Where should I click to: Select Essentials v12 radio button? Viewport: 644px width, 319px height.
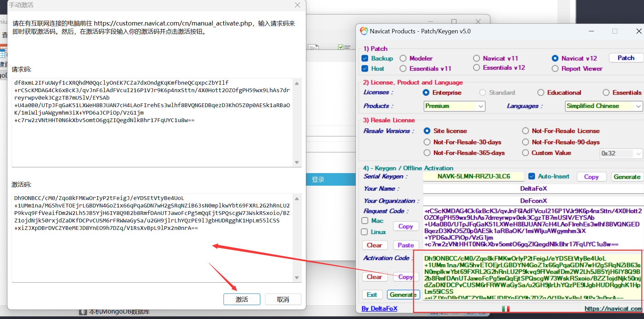(476, 67)
